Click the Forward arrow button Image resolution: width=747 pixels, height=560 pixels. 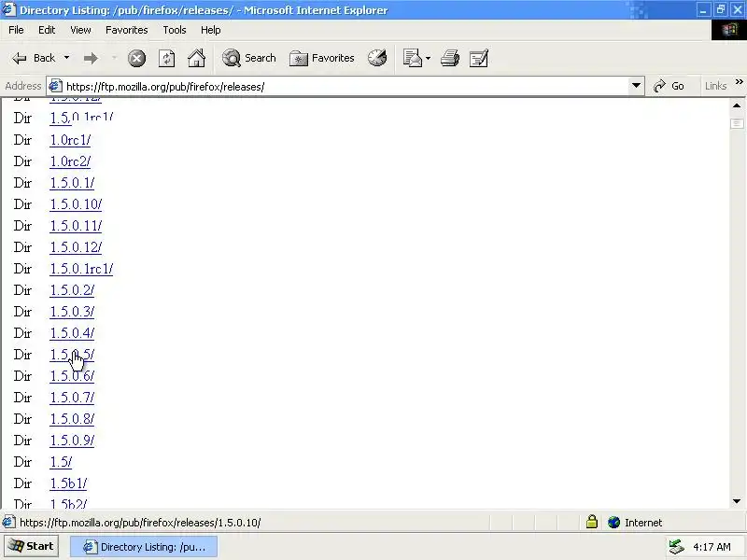point(91,58)
